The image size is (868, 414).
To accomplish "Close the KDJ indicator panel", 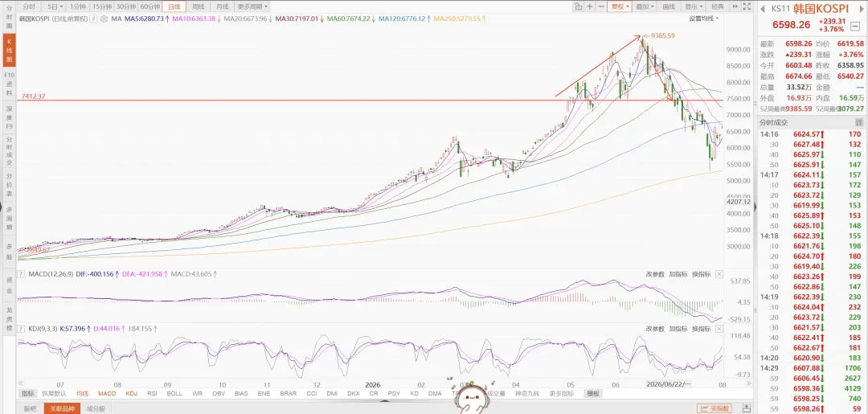I will [x=719, y=329].
